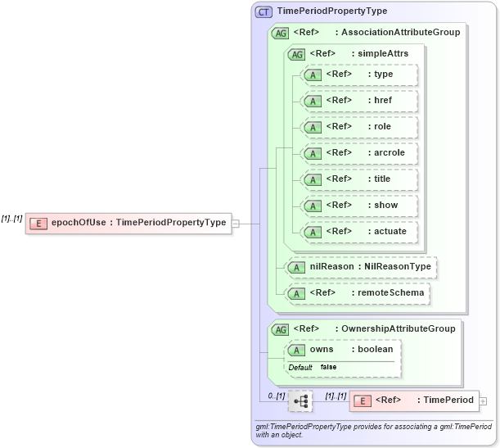
Task: Select the remoteSchema label
Action: click(391, 292)
